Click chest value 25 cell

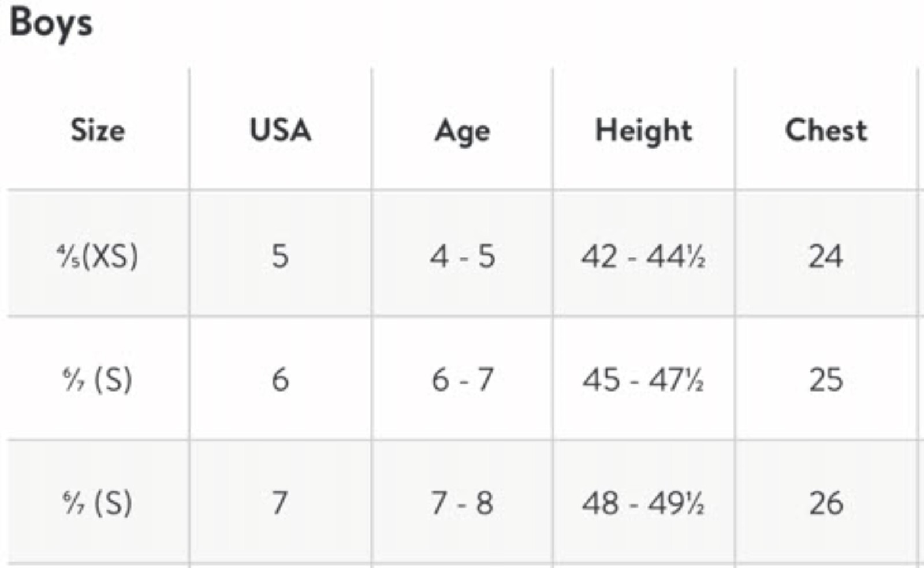pos(826,380)
